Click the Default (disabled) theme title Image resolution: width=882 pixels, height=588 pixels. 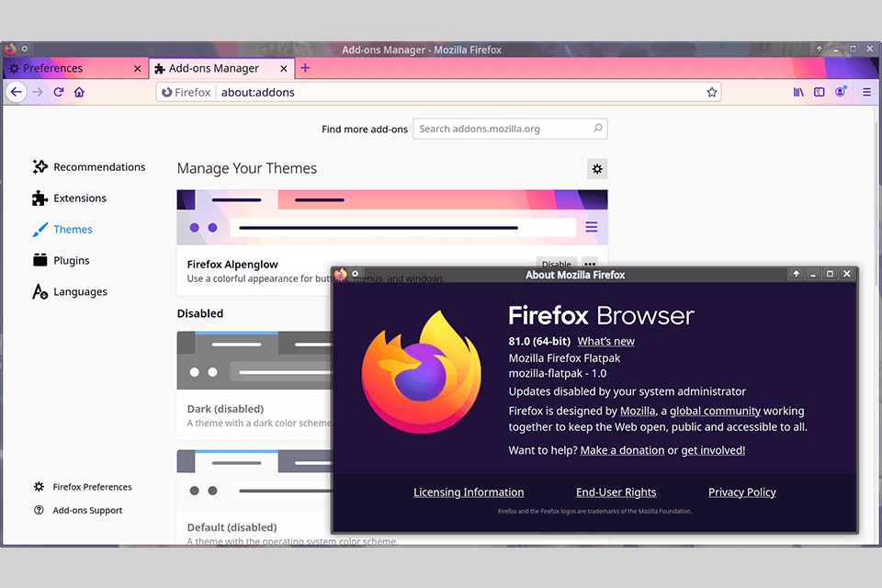click(x=232, y=527)
